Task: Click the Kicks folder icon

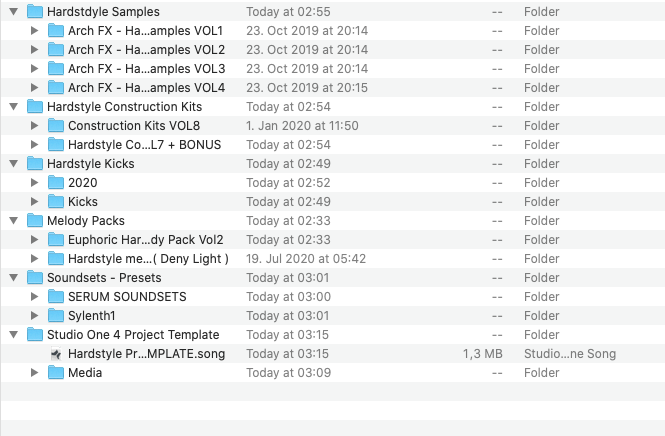Action: coord(55,202)
